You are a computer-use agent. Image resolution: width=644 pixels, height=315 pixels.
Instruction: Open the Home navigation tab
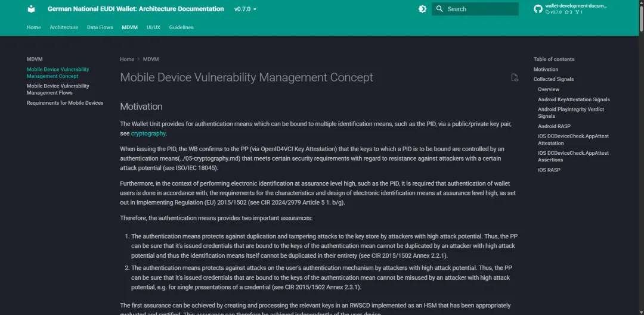[34, 27]
